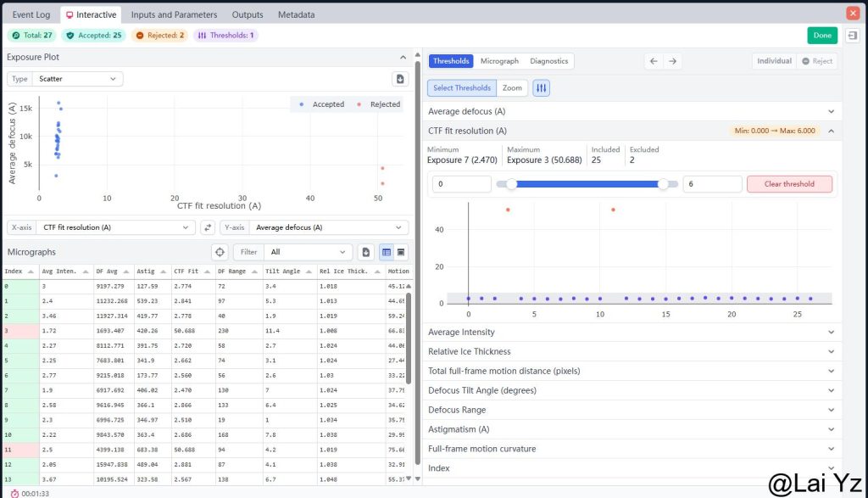
Task: Switch to the Diagnostics tab
Action: point(548,61)
